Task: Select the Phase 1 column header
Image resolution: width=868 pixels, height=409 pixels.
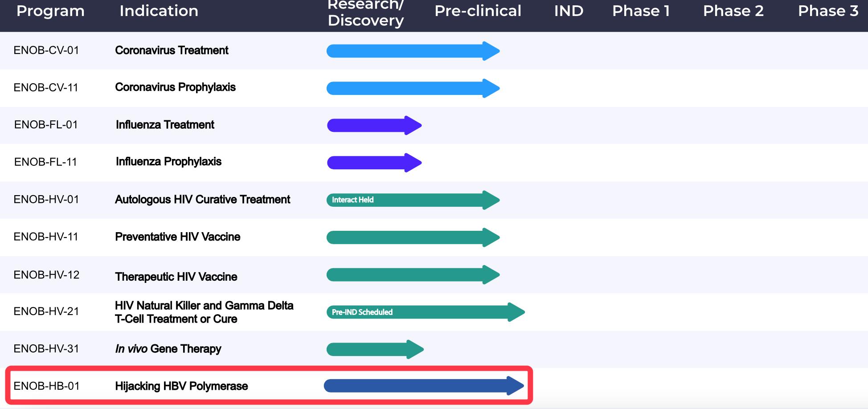Action: [x=641, y=11]
